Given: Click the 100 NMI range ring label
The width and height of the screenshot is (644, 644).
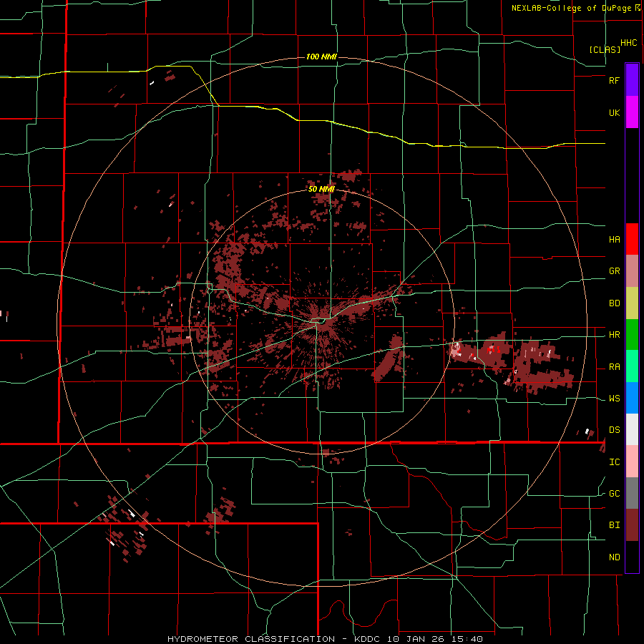Looking at the screenshot, I should (321, 57).
